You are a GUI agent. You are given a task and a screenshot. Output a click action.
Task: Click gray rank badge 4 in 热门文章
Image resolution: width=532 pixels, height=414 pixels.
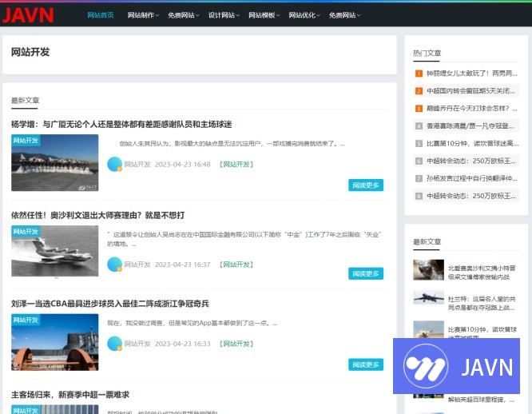[419, 126]
